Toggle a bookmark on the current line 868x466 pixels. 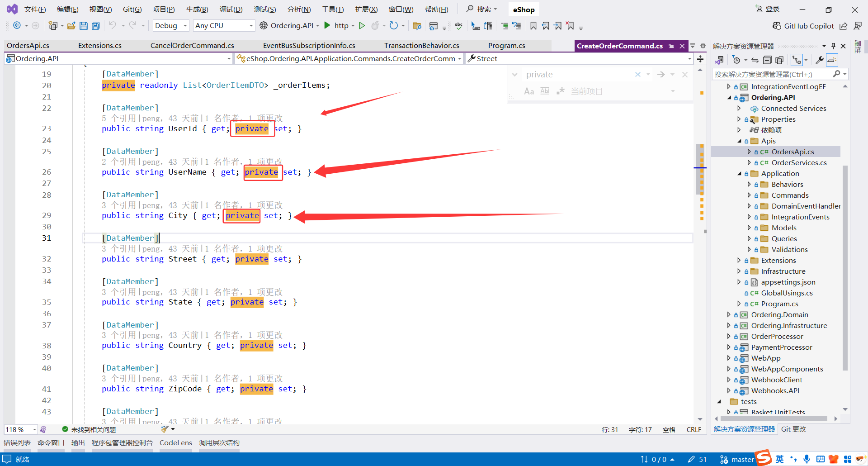tap(533, 26)
